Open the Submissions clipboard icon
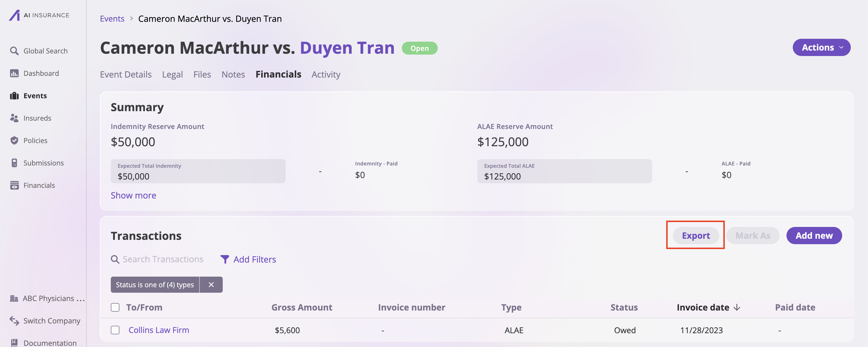This screenshot has width=868, height=347. pos(14,163)
